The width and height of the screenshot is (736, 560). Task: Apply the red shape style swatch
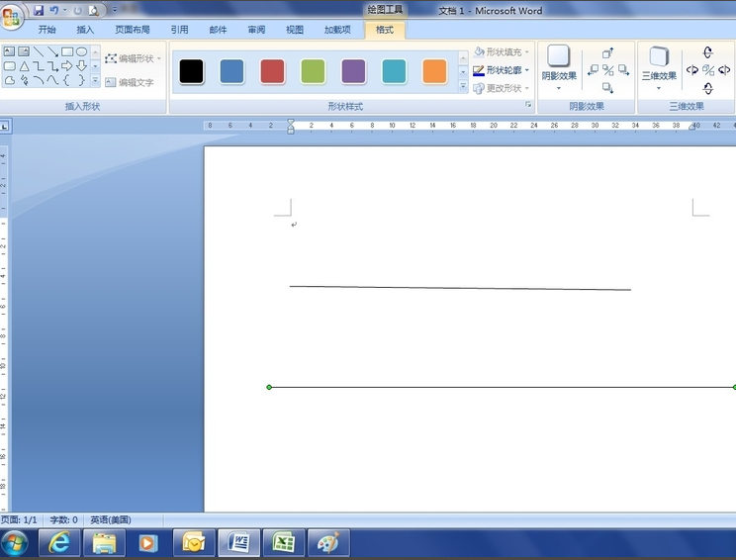pyautogui.click(x=272, y=71)
